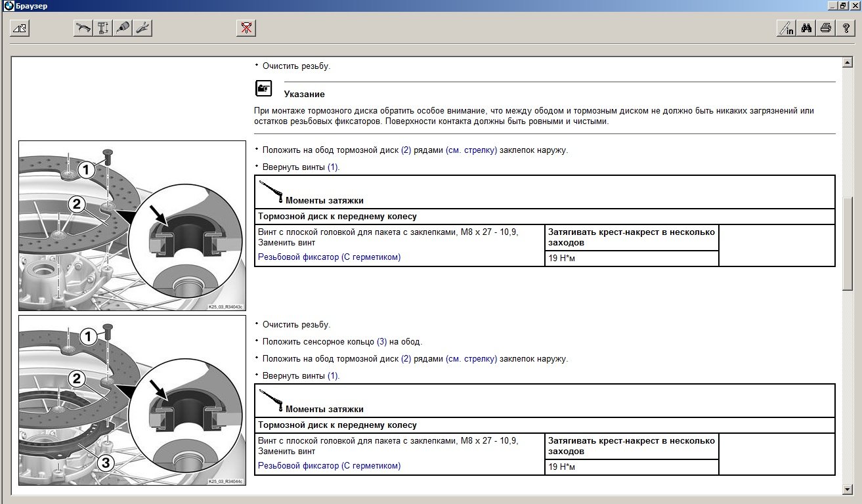Open lower table's Резьбовой фиксатор link
The image size is (862, 504).
coord(329,466)
